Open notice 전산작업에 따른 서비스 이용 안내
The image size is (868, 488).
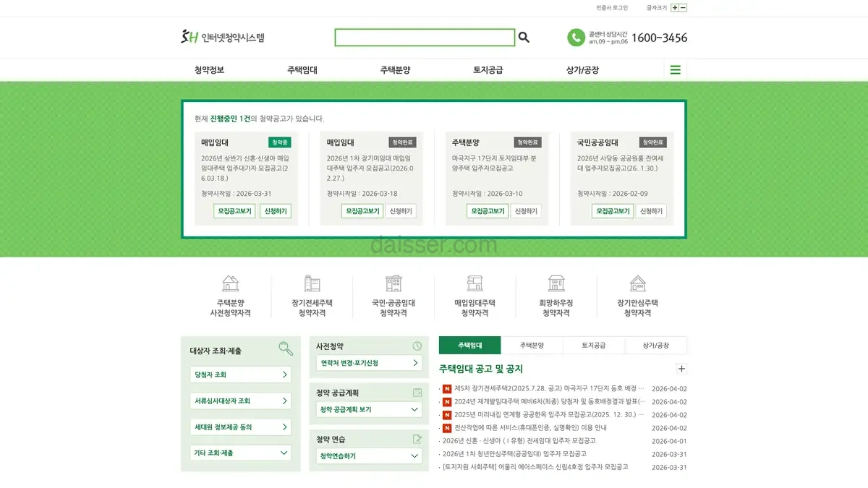(x=530, y=428)
